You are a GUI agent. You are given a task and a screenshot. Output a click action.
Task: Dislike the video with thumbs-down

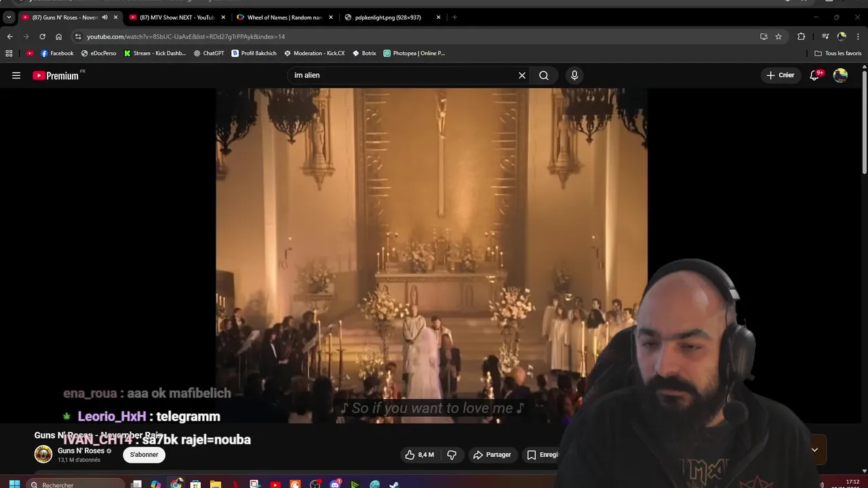(452, 455)
